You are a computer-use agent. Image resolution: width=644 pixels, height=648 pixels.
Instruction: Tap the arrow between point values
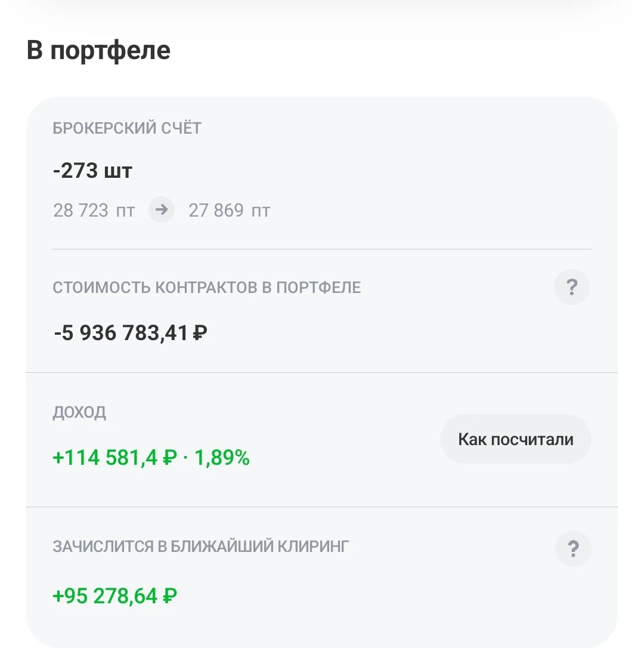pos(162,209)
